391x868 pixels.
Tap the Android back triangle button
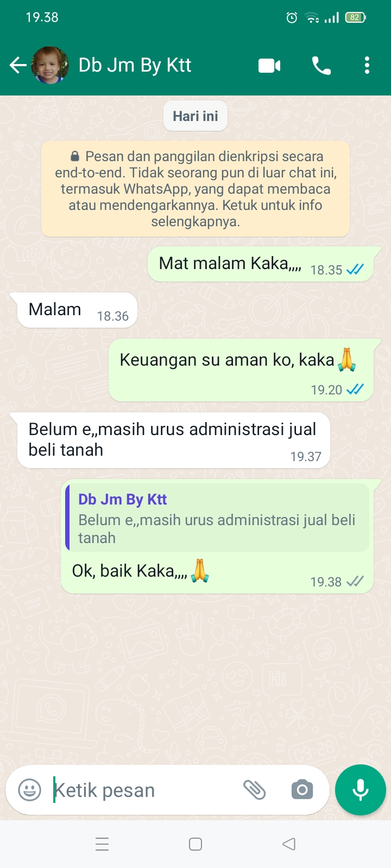289,844
